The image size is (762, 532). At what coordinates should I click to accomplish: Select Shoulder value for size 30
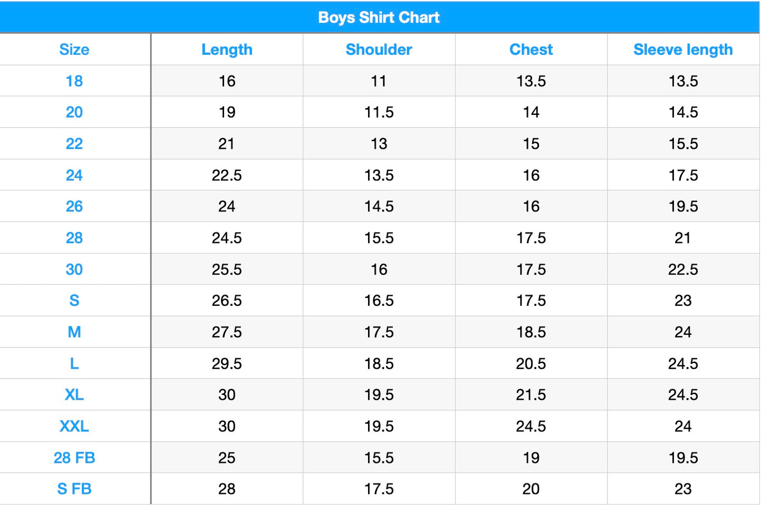pos(379,269)
